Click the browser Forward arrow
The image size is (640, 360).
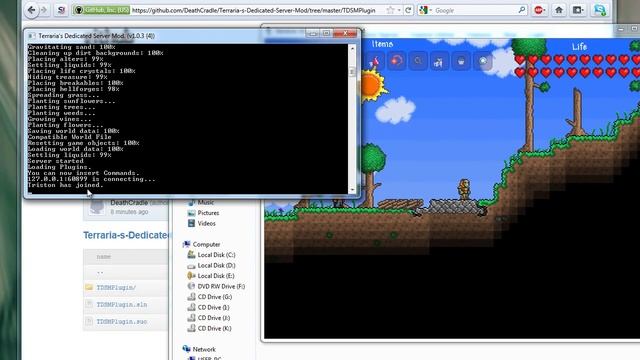pos(44,10)
